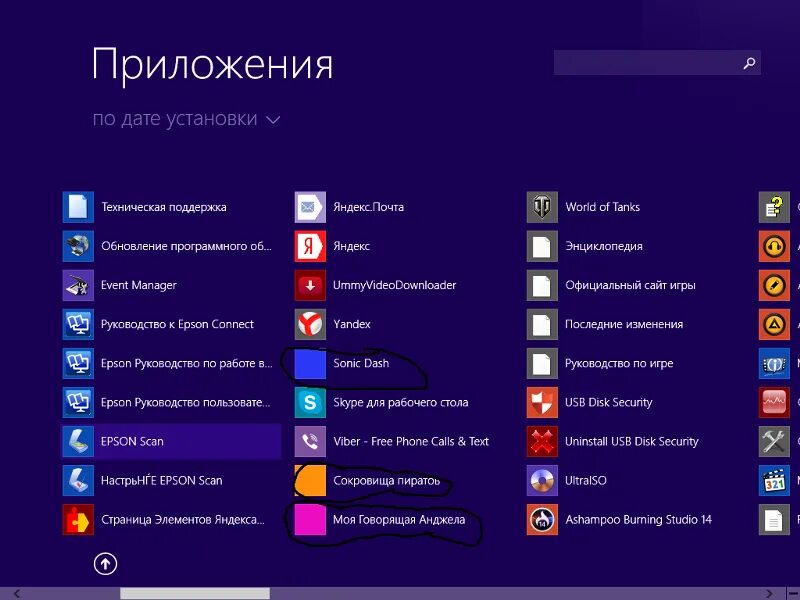Open Skype для рабочего стола icon
800x600 pixels.
click(x=310, y=403)
